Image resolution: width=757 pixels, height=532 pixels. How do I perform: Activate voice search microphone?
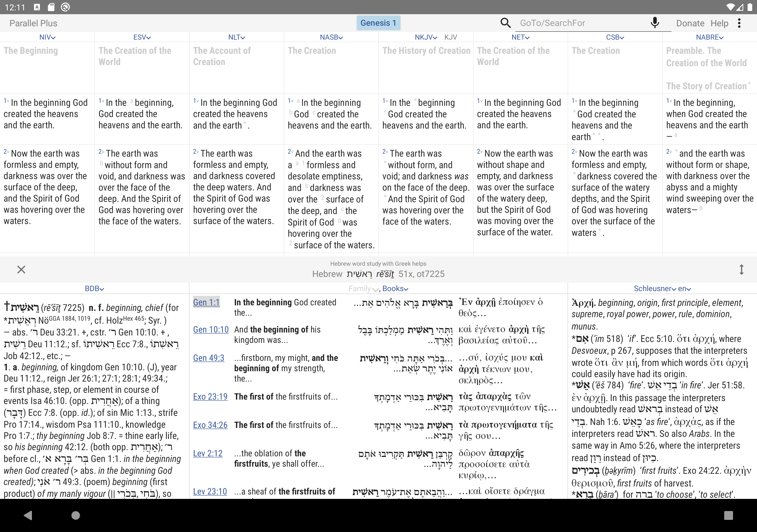tap(655, 23)
